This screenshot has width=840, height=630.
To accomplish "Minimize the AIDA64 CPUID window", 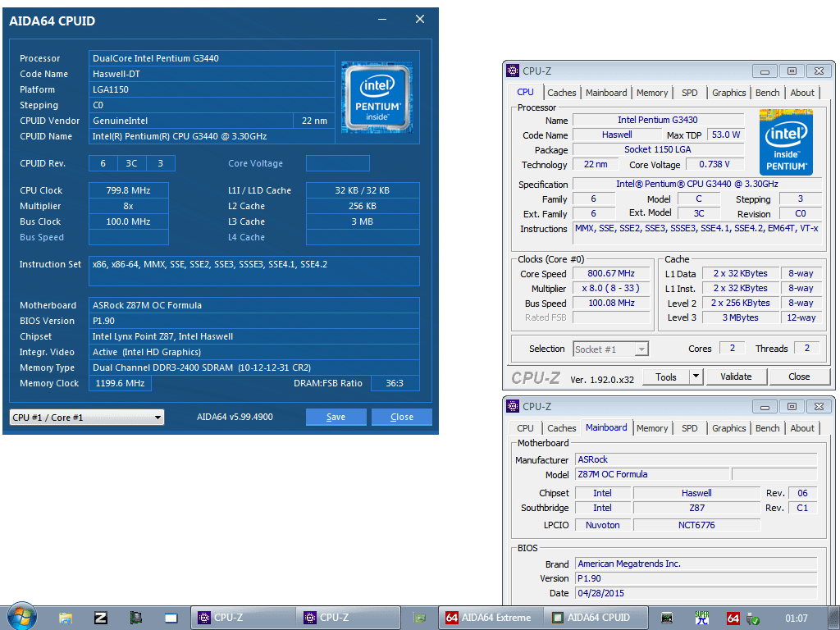I will click(x=382, y=20).
